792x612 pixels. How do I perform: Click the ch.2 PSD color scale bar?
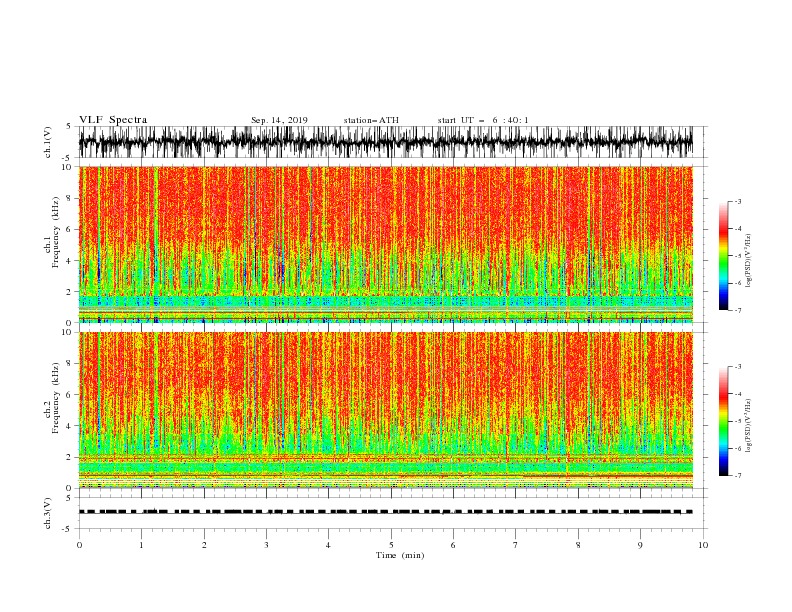click(723, 421)
